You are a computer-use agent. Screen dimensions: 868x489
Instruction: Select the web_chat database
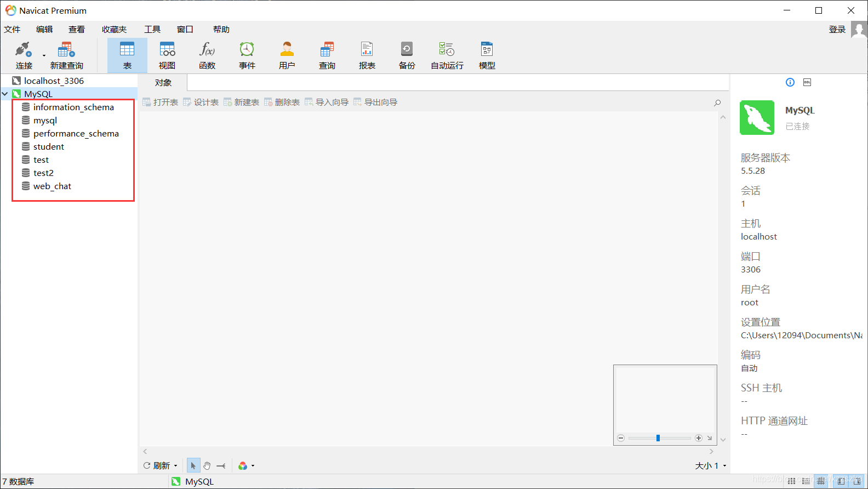point(52,186)
